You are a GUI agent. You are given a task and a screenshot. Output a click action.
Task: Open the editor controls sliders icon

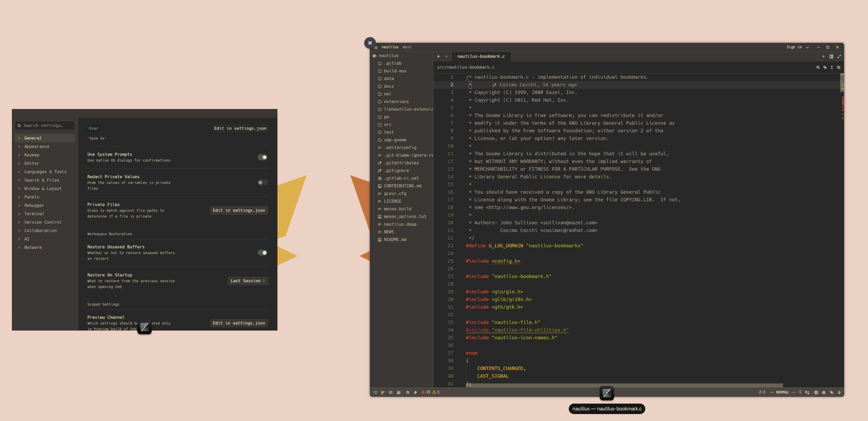(839, 67)
